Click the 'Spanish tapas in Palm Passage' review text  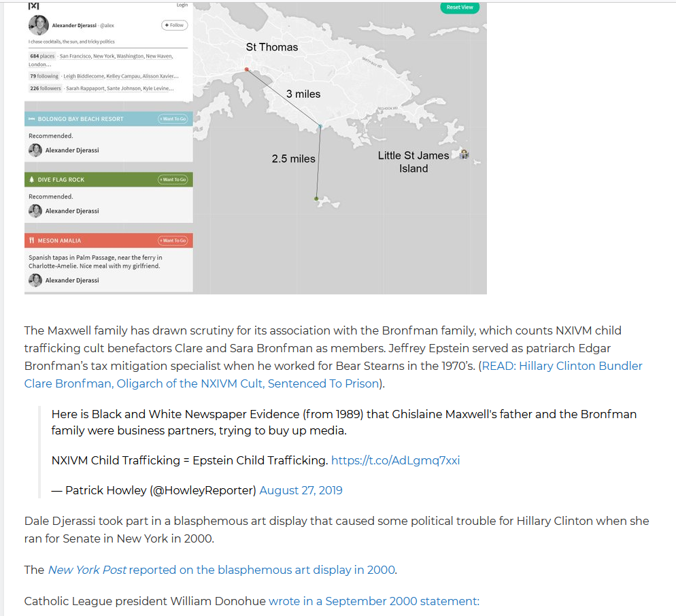tap(95, 262)
